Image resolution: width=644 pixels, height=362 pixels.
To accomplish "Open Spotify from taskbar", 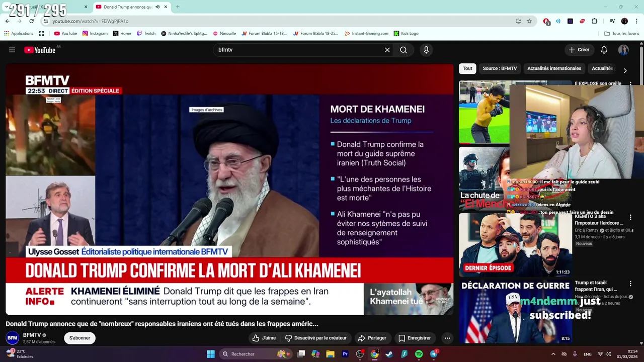I will click(x=419, y=354).
